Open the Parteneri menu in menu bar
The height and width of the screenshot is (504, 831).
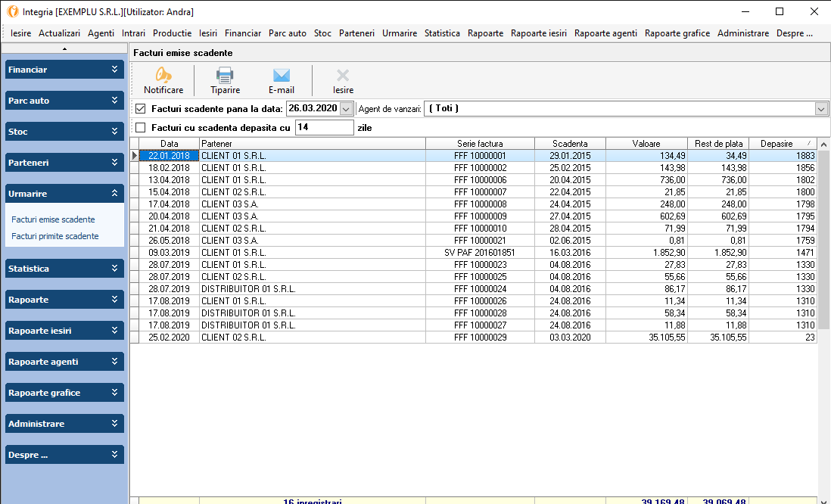(356, 33)
